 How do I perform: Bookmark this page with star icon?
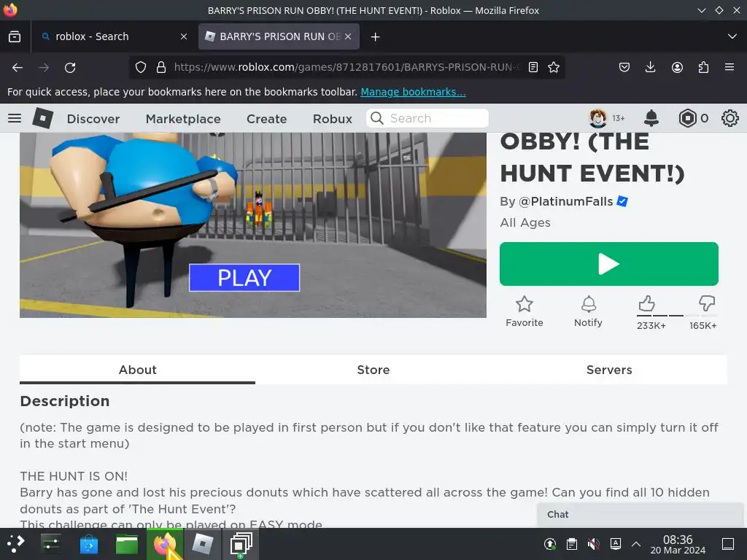[x=554, y=67]
